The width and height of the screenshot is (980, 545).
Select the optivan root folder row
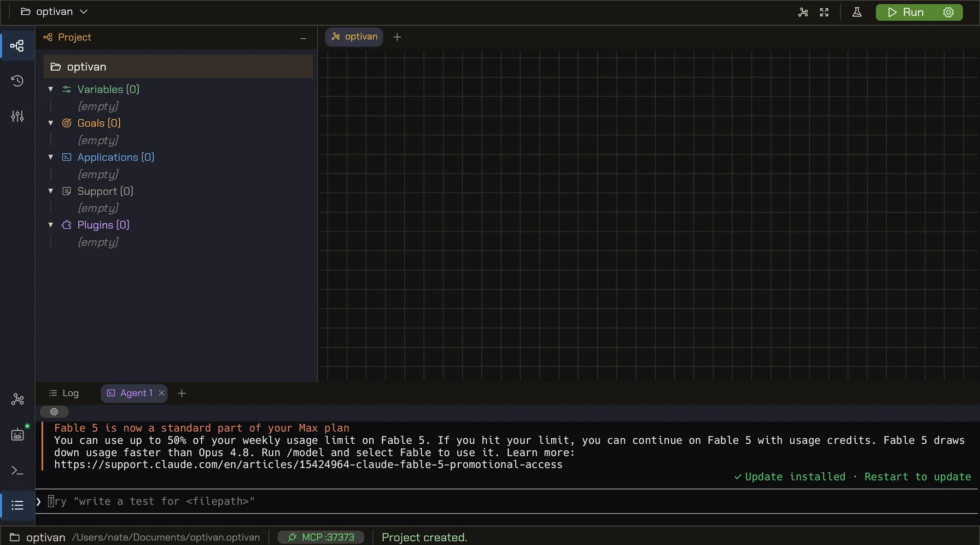[178, 67]
